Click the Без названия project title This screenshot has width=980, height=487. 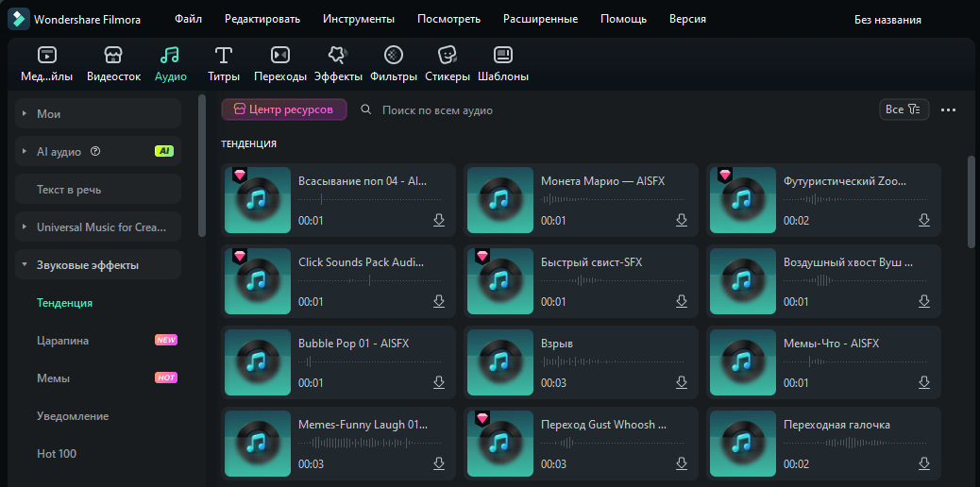pyautogui.click(x=887, y=20)
